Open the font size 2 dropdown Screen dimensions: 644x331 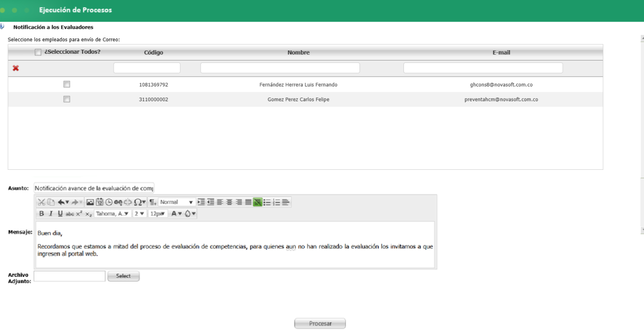140,214
